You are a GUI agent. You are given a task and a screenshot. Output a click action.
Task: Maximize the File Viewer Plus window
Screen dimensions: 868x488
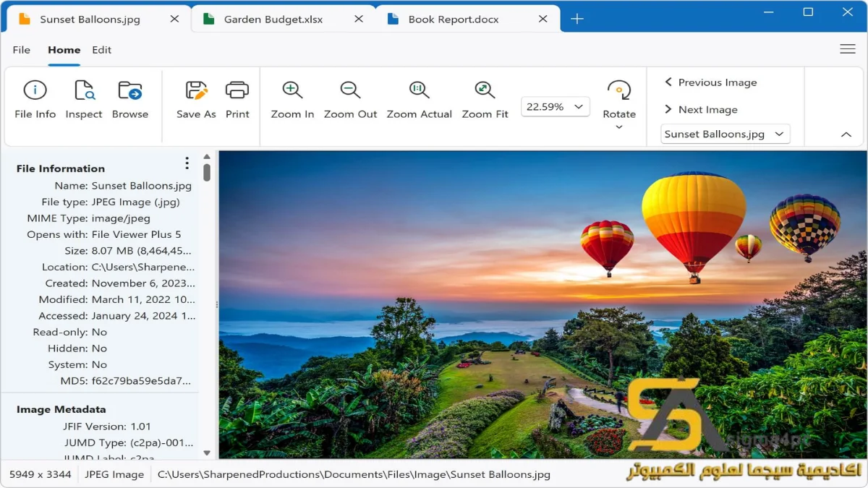pos(808,12)
